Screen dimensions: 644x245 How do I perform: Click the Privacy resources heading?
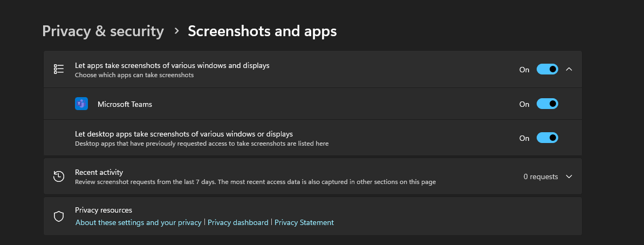click(104, 210)
